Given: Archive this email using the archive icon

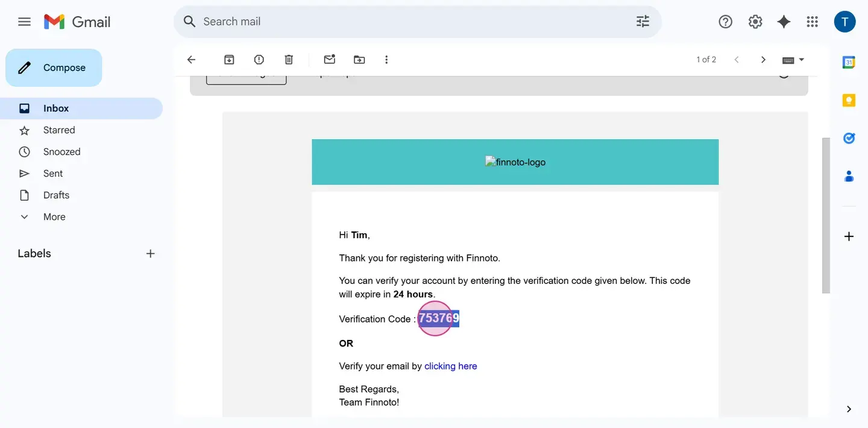Looking at the screenshot, I should click(229, 60).
